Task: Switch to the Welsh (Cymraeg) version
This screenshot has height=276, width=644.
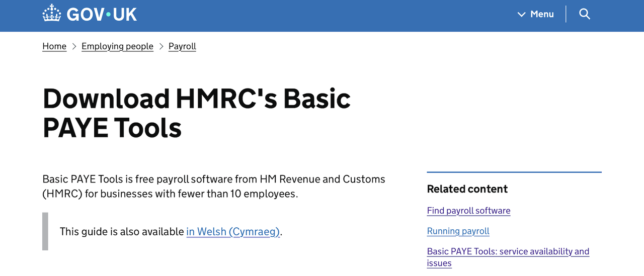Action: coord(233,232)
